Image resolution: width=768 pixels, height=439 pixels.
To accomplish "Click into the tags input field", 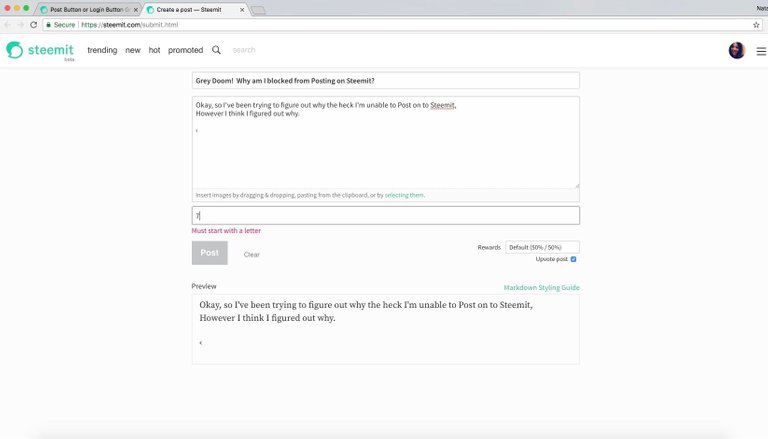I will click(x=385, y=216).
